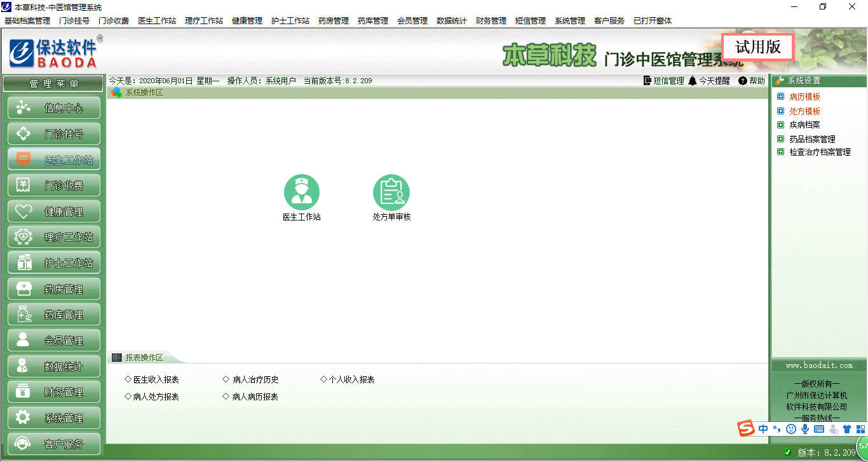The width and height of the screenshot is (868, 462).
Task: Open the 药房管理 menu in the menu bar
Action: [334, 20]
